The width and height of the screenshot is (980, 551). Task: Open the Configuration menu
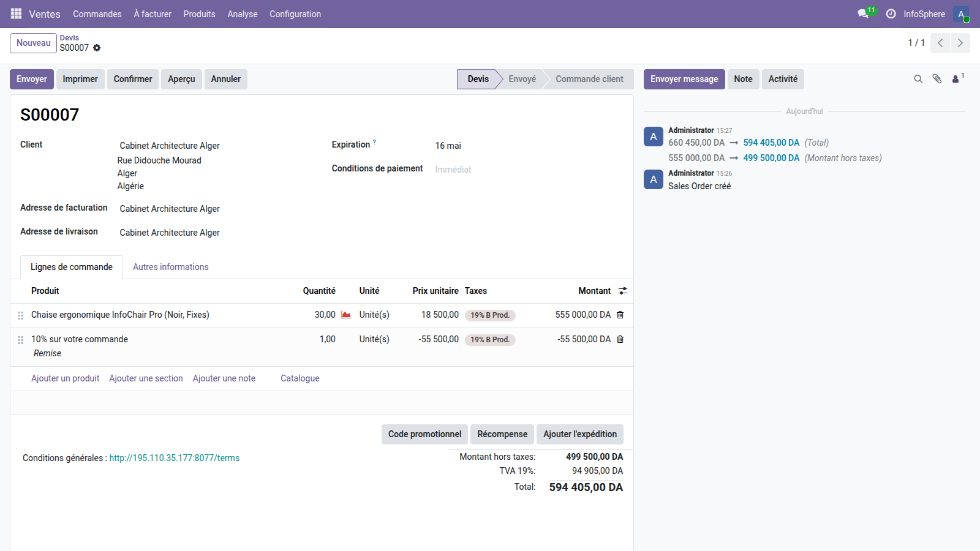[295, 14]
